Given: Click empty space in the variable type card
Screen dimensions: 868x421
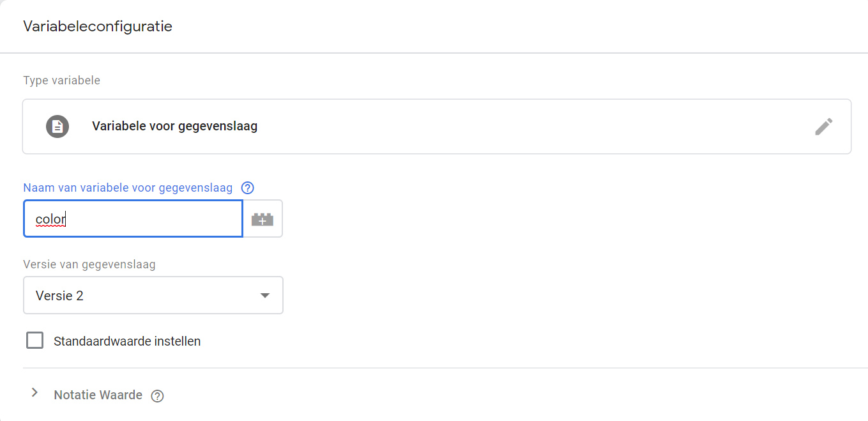Looking at the screenshot, I should [x=511, y=126].
